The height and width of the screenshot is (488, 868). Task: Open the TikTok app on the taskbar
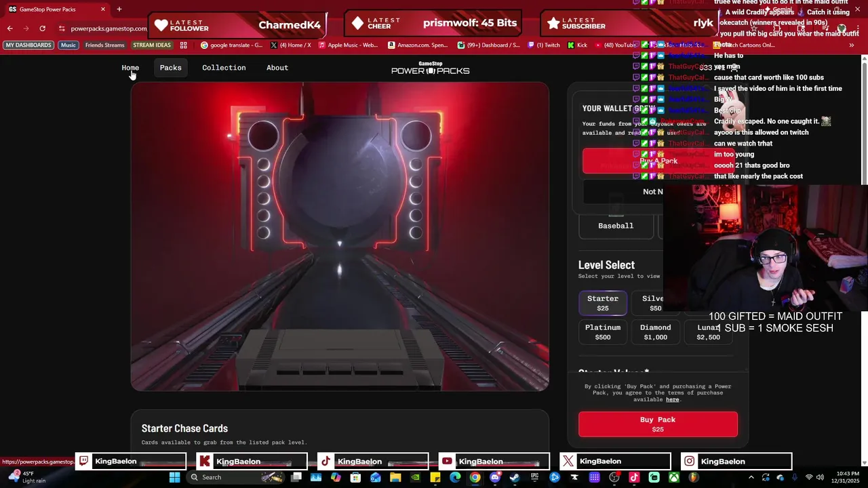pyautogui.click(x=634, y=477)
